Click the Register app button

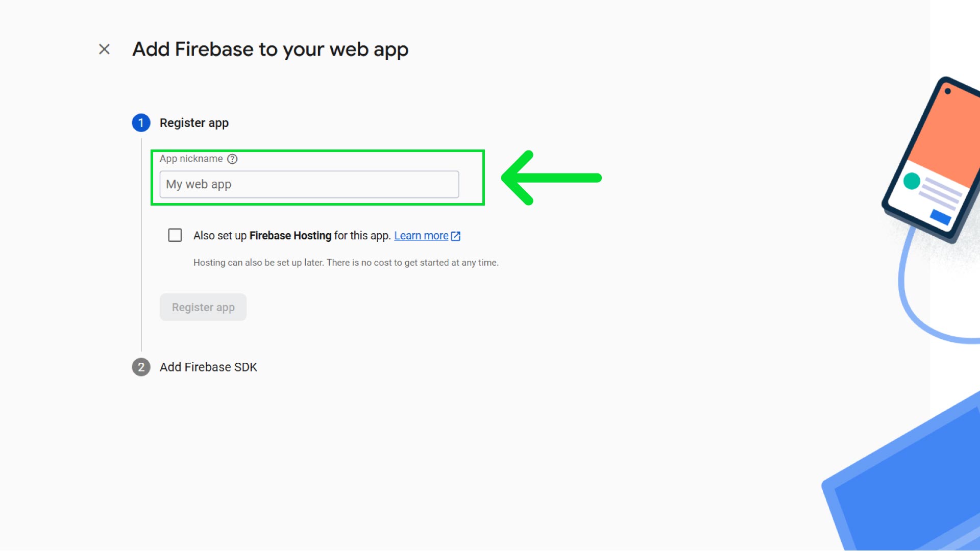[x=203, y=307]
